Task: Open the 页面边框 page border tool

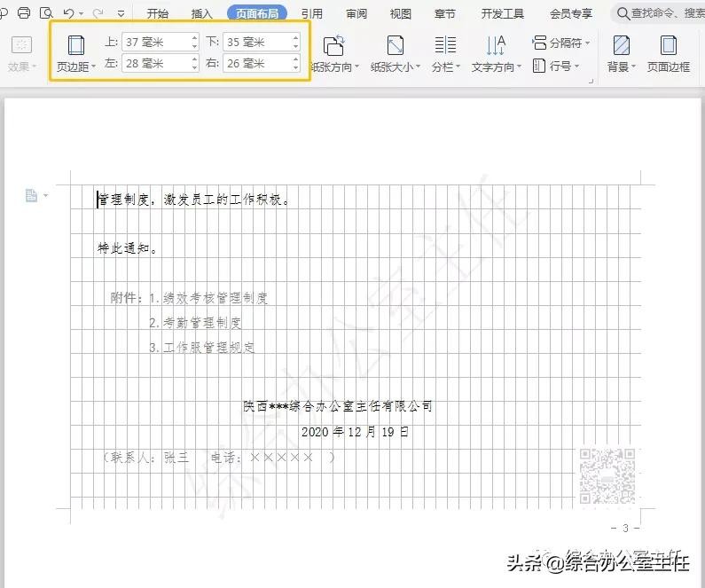Action: pos(668,52)
